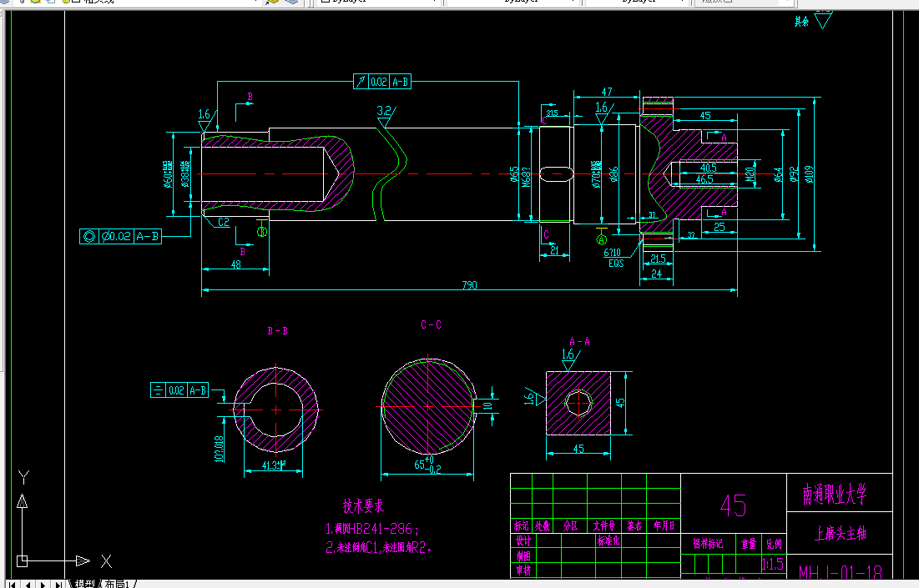Viewport: 919px width, 588px height.
Task: Select the 其余 roughness note at top right
Action: click(802, 22)
